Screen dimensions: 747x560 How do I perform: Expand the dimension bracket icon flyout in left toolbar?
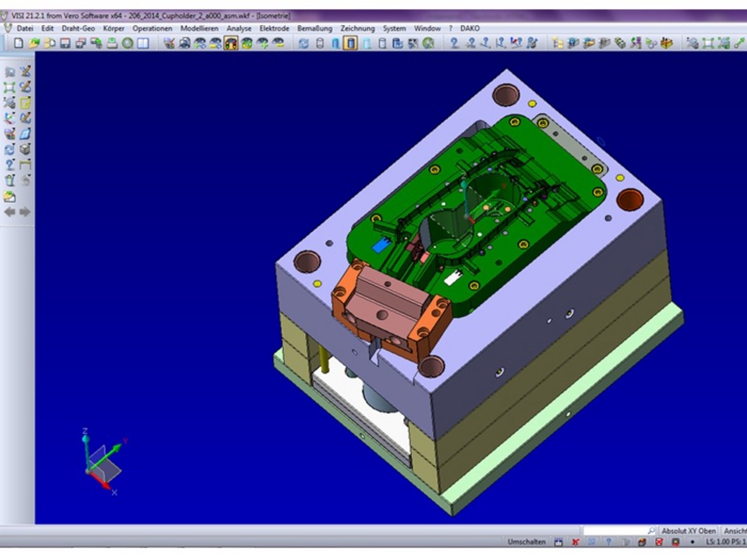point(25,165)
